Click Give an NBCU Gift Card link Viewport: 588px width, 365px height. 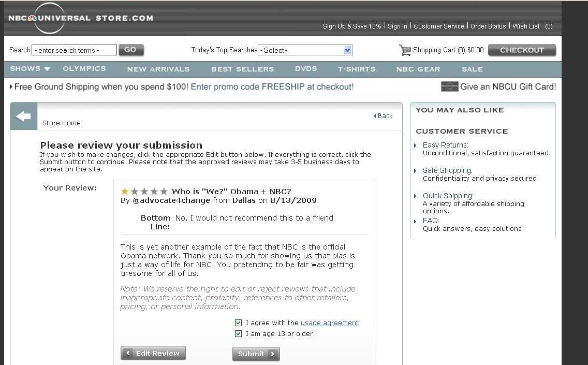click(x=508, y=86)
